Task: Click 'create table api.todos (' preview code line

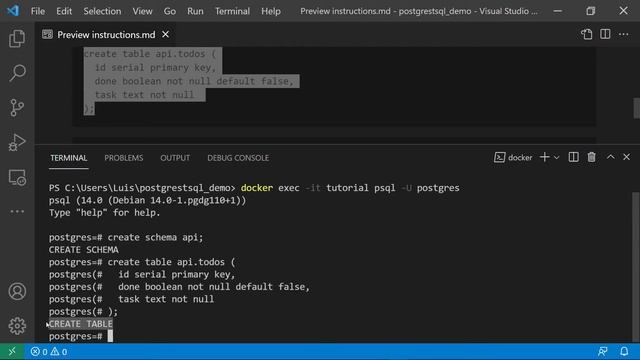Action: pos(150,54)
